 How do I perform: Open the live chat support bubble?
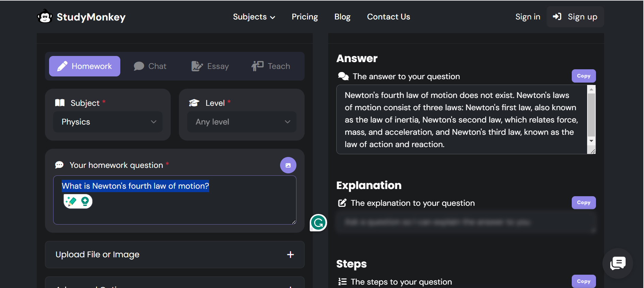[x=617, y=263]
